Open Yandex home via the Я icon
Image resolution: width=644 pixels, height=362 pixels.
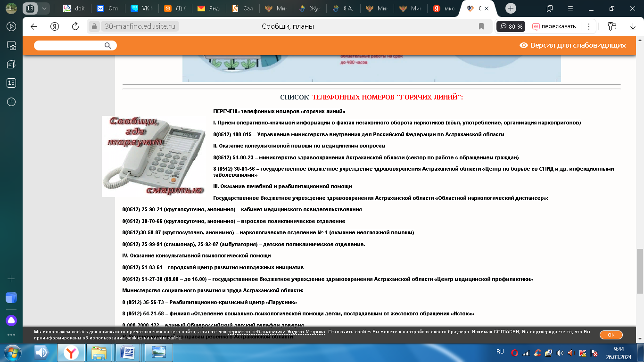[x=55, y=26]
